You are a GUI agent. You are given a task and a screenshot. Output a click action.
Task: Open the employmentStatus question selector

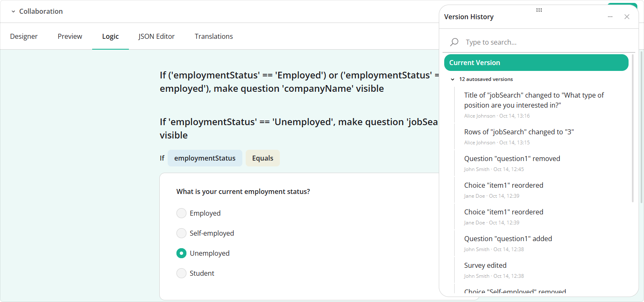[x=205, y=158]
